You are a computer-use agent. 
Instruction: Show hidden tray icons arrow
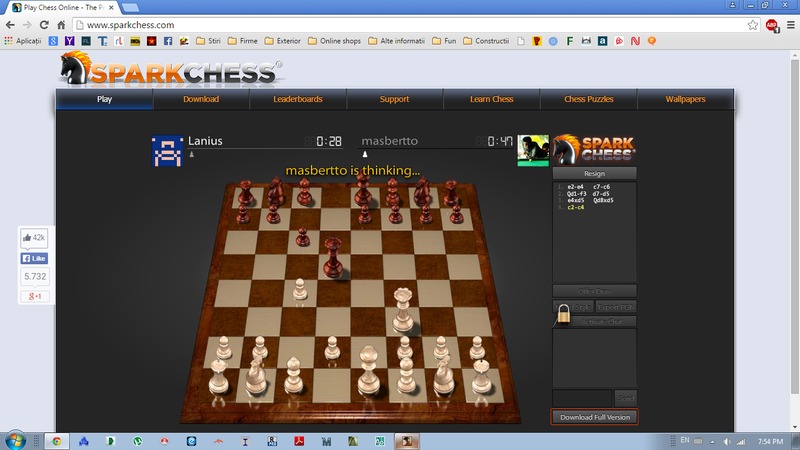[x=712, y=441]
